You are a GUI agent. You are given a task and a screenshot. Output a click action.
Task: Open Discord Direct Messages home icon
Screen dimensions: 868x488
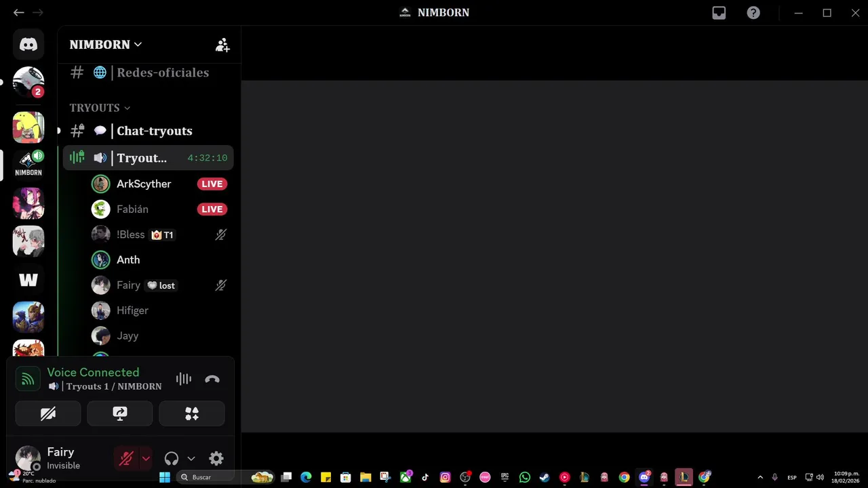coord(28,45)
